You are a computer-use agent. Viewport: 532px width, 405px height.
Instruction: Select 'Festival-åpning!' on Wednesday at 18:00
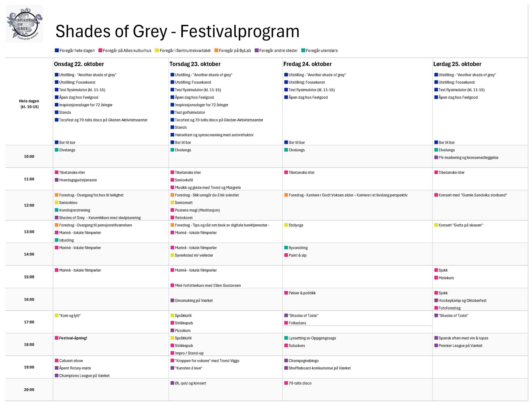(73, 338)
